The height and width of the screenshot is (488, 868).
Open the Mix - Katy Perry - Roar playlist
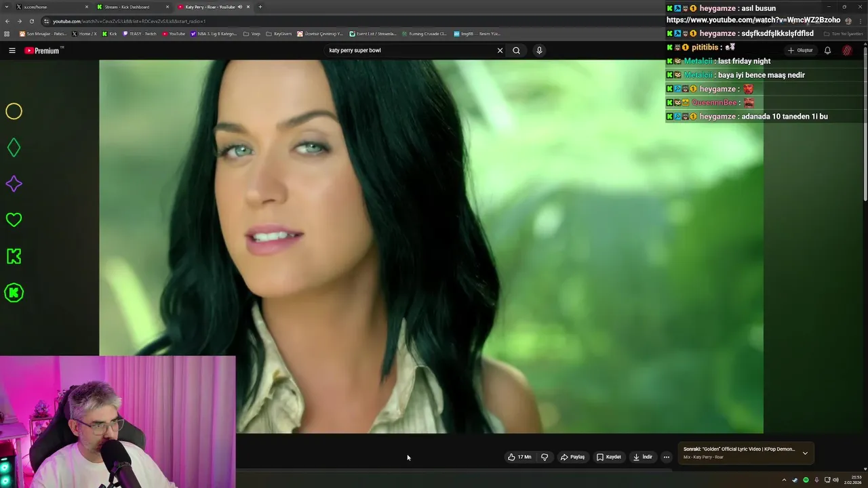[703, 457]
